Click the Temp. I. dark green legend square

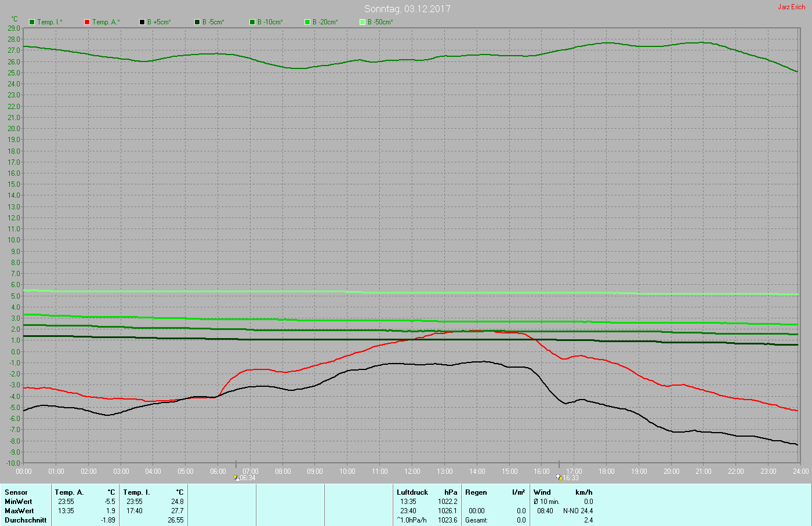pyautogui.click(x=32, y=22)
